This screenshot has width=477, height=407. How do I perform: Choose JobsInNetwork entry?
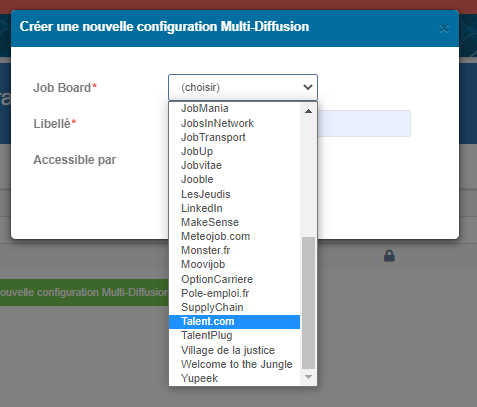pyautogui.click(x=234, y=123)
